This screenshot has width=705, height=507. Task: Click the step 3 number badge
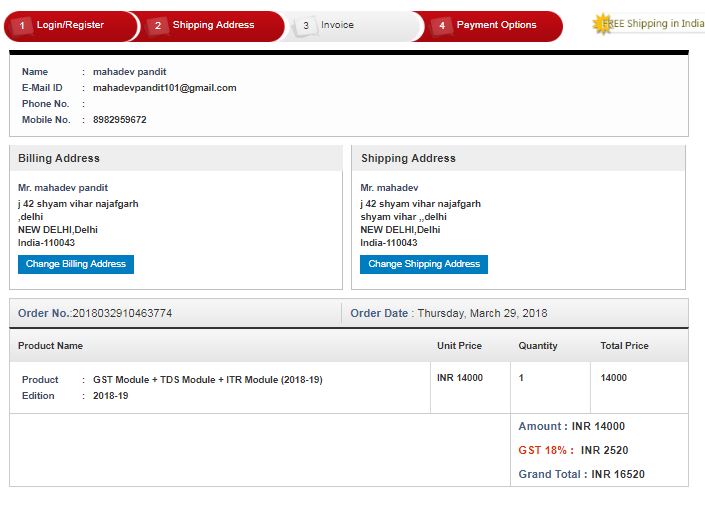tap(306, 26)
